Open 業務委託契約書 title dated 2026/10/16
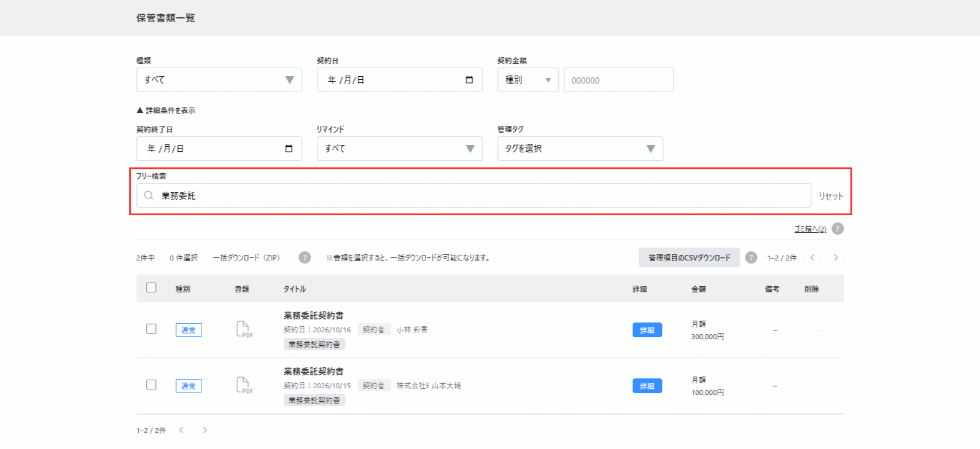980x449 pixels. click(314, 316)
